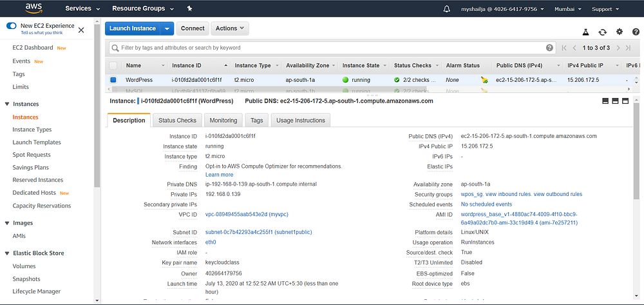Select the medium details pane layout icon
The width and height of the screenshot is (644, 305).
pyautogui.click(x=615, y=101)
